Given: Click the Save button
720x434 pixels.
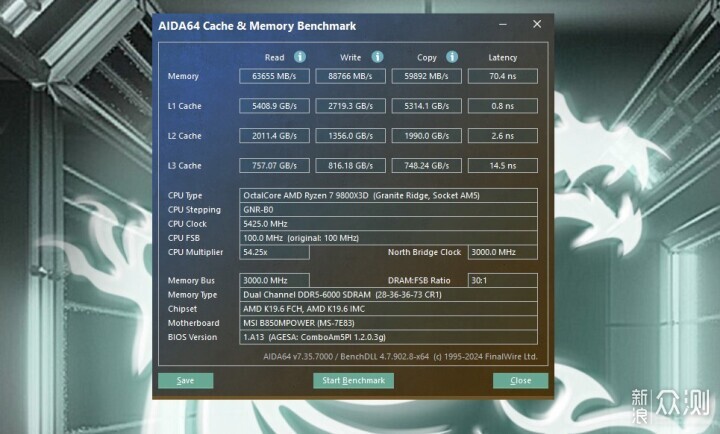Looking at the screenshot, I should 186,381.
